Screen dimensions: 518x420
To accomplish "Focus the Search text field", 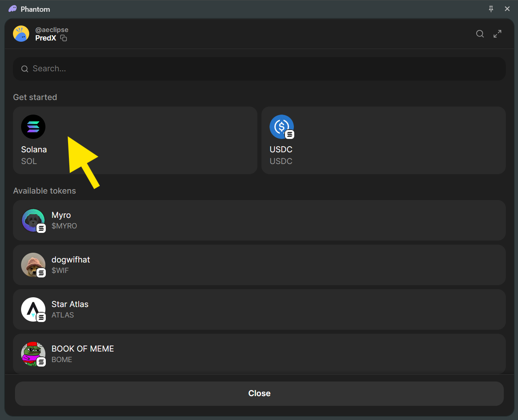I will [259, 69].
